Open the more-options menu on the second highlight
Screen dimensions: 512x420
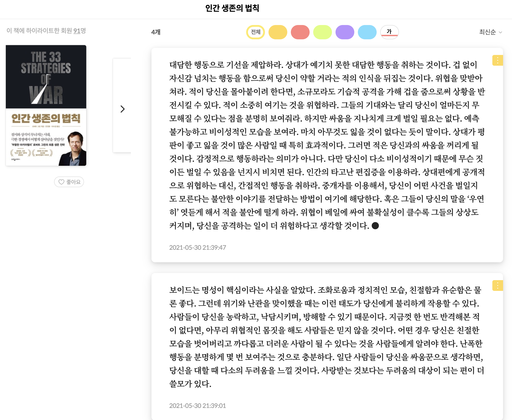tap(497, 286)
